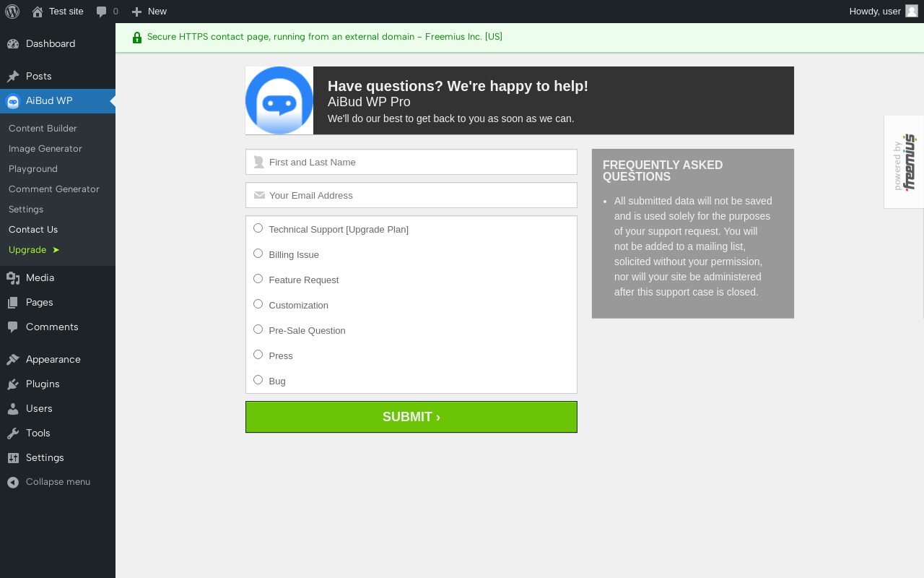
Task: Click the Comments speech bubble icon
Action: coord(13,327)
